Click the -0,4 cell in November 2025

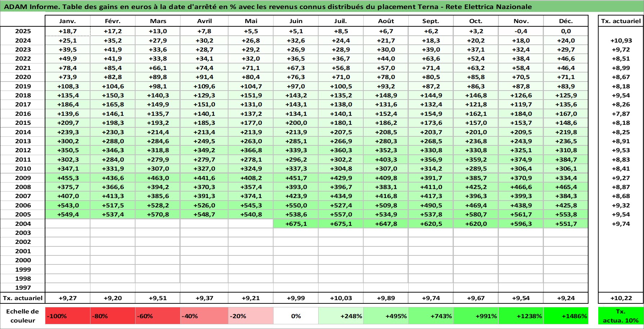pos(521,31)
